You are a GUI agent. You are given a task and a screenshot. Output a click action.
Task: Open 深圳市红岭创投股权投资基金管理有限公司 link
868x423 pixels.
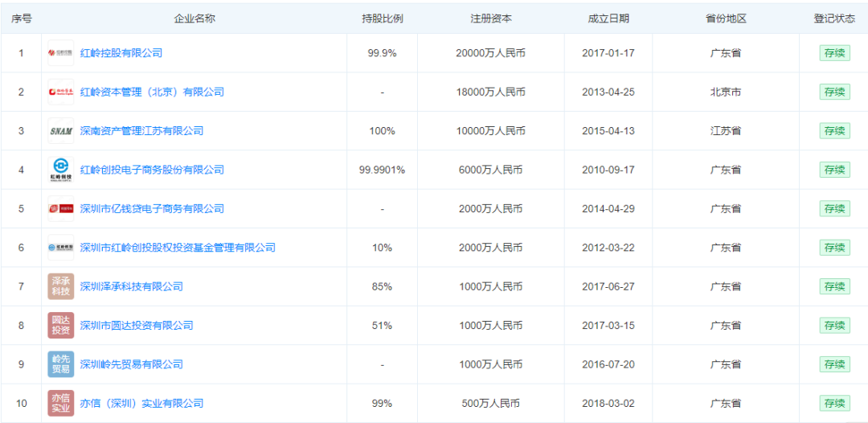click(x=178, y=248)
